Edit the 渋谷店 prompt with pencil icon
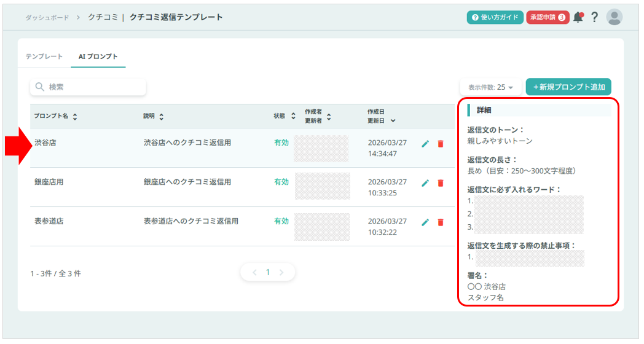The height and width of the screenshot is (344, 644). click(425, 144)
